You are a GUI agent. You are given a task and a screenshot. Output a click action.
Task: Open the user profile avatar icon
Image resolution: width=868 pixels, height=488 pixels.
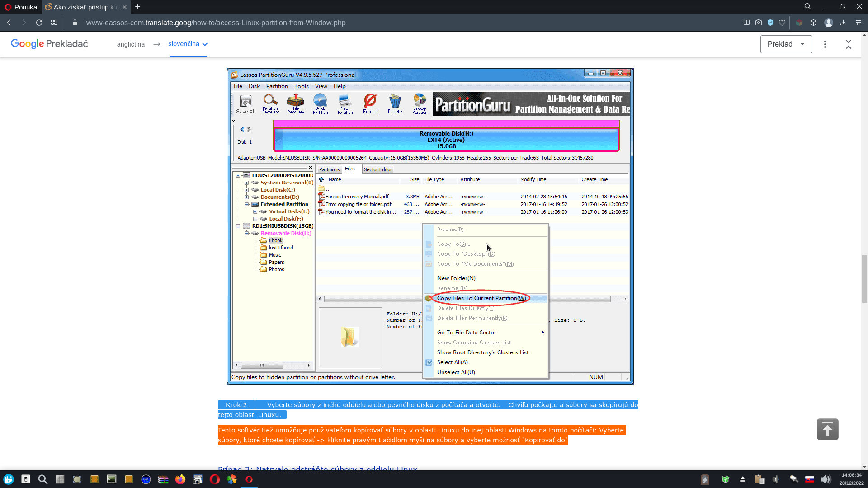pos(829,23)
